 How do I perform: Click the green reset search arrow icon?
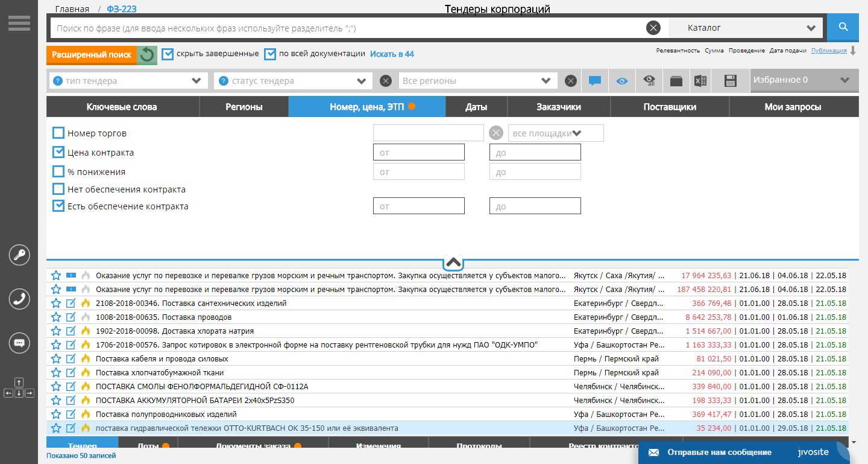point(147,55)
